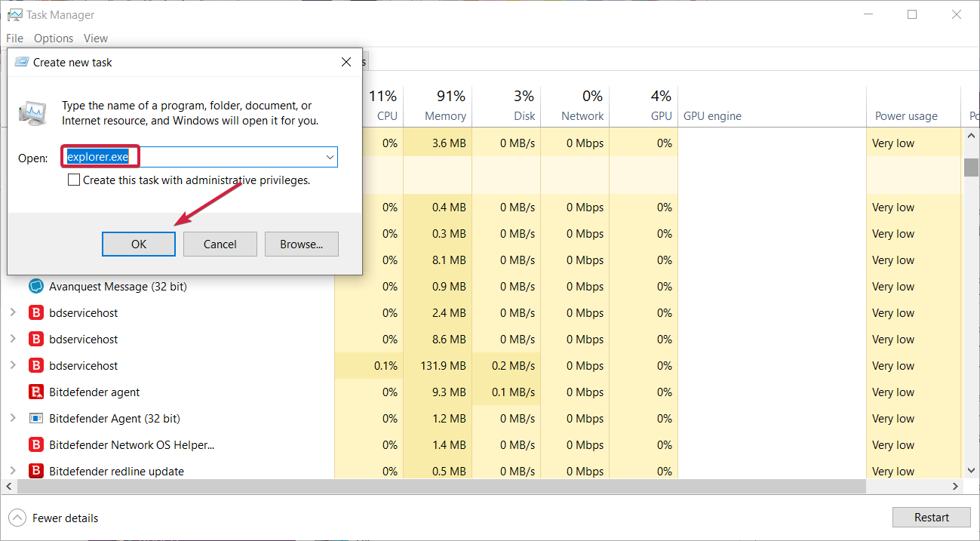Click the horizontal scrollbar left arrow

click(9, 487)
